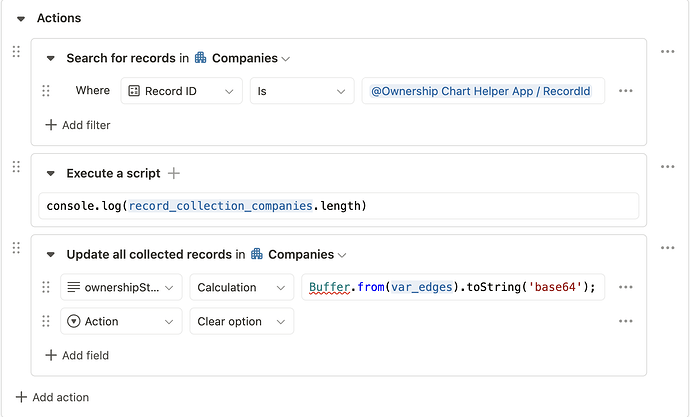Open Companies table selector in Search block

pos(242,59)
